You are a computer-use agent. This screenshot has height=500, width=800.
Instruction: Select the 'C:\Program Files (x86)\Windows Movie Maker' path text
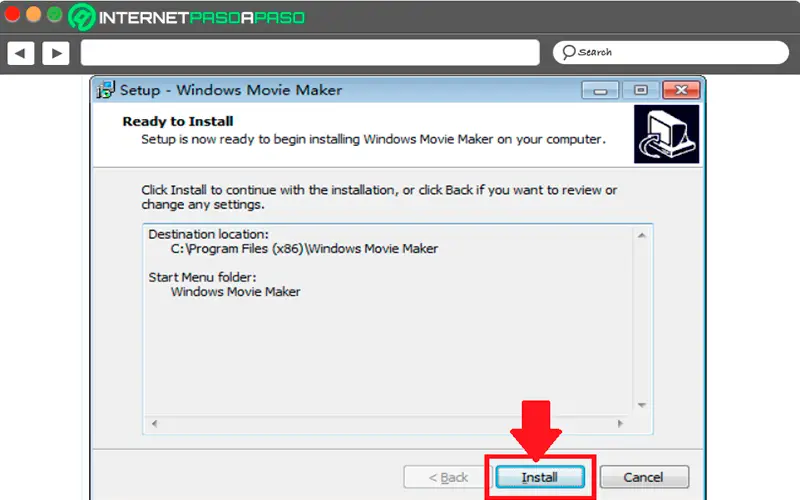[x=304, y=248]
